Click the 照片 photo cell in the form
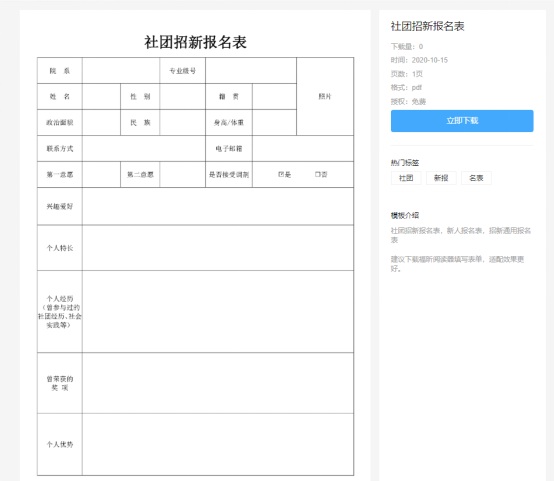 tap(325, 96)
